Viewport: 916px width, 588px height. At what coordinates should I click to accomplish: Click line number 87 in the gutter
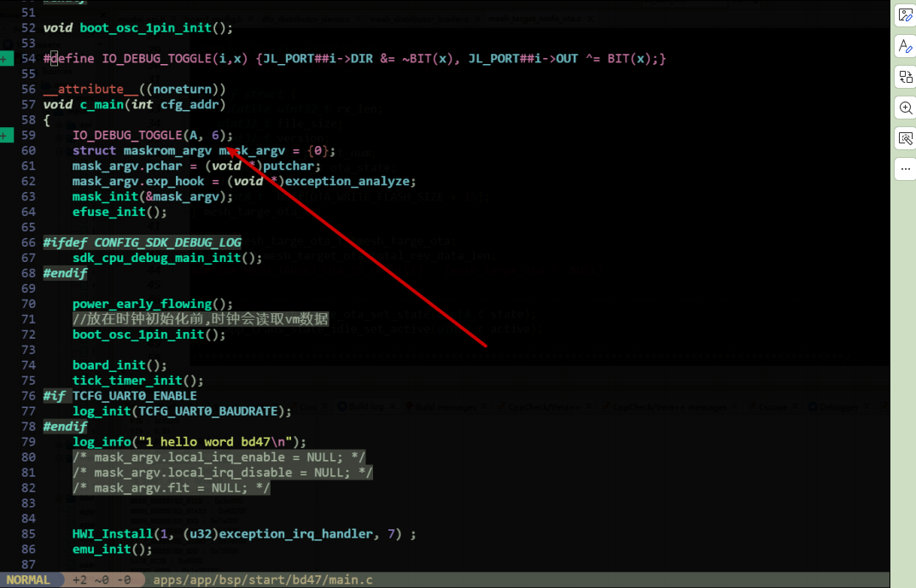(29, 565)
